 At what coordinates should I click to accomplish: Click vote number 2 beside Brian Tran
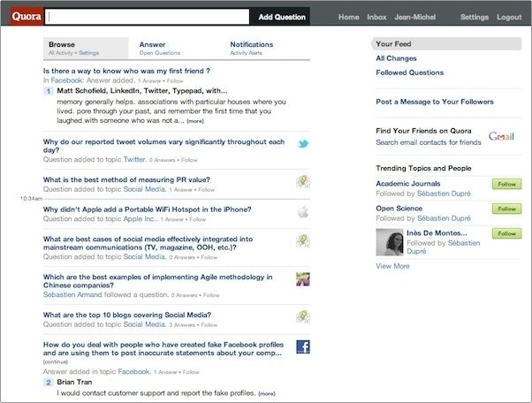click(x=49, y=383)
